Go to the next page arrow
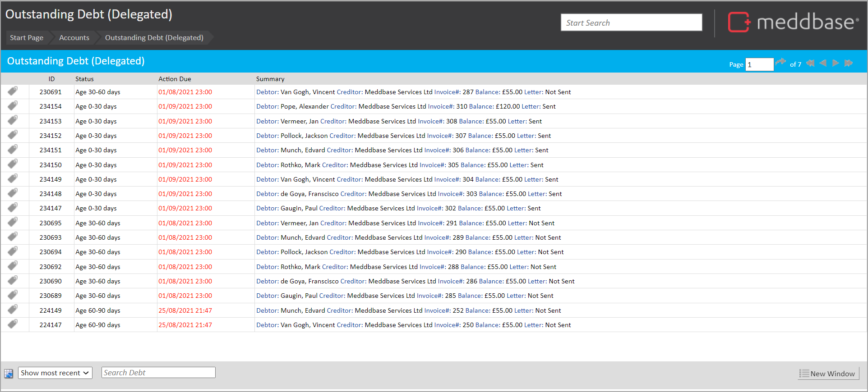This screenshot has height=392, width=868. (x=836, y=64)
